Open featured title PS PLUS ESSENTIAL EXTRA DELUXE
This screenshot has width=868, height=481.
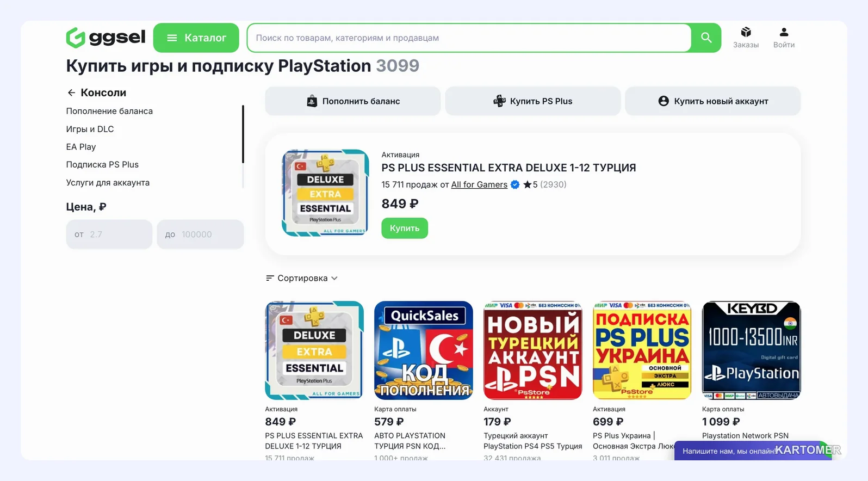(509, 168)
